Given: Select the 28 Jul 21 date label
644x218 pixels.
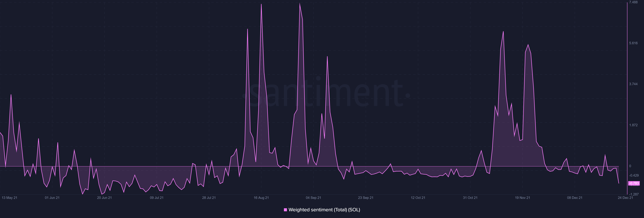Looking at the screenshot, I should pyautogui.click(x=209, y=198).
